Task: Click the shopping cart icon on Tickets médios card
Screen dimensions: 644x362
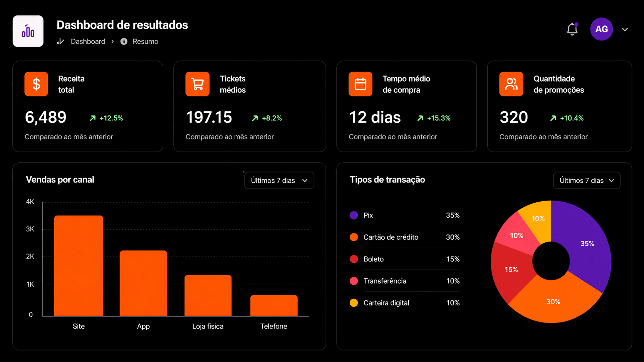Action: tap(197, 84)
